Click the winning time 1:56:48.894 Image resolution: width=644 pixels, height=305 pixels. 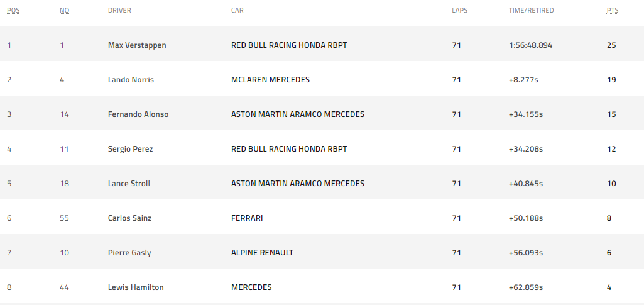pos(531,45)
